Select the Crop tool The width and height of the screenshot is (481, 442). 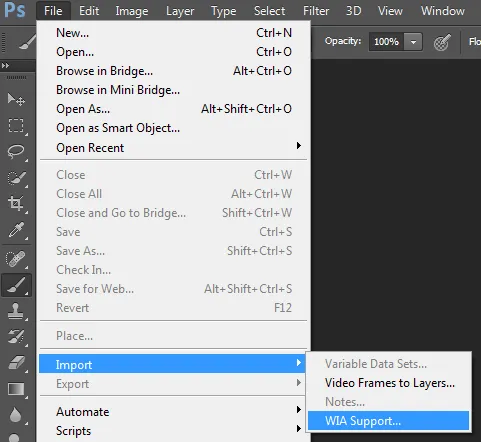tap(16, 203)
